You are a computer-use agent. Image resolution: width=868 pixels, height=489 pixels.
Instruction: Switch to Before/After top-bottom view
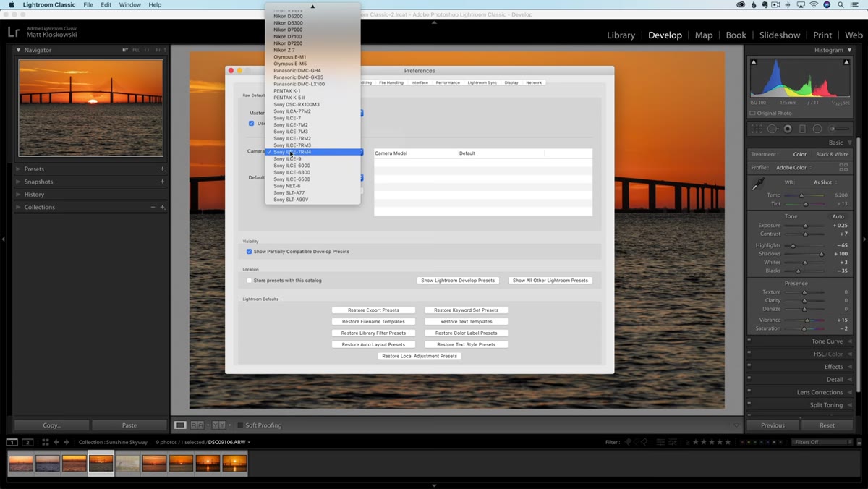pyautogui.click(x=218, y=425)
